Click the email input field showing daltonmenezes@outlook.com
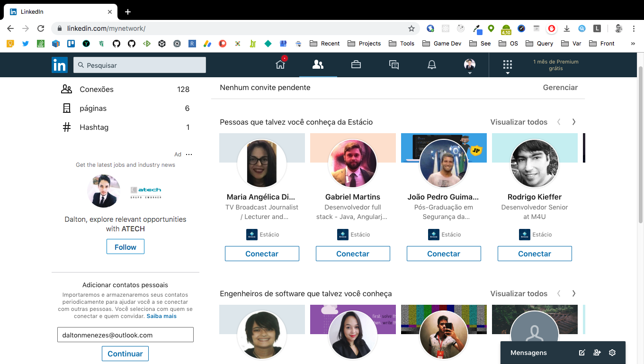Viewport: 644px width, 364px height. 125,334
